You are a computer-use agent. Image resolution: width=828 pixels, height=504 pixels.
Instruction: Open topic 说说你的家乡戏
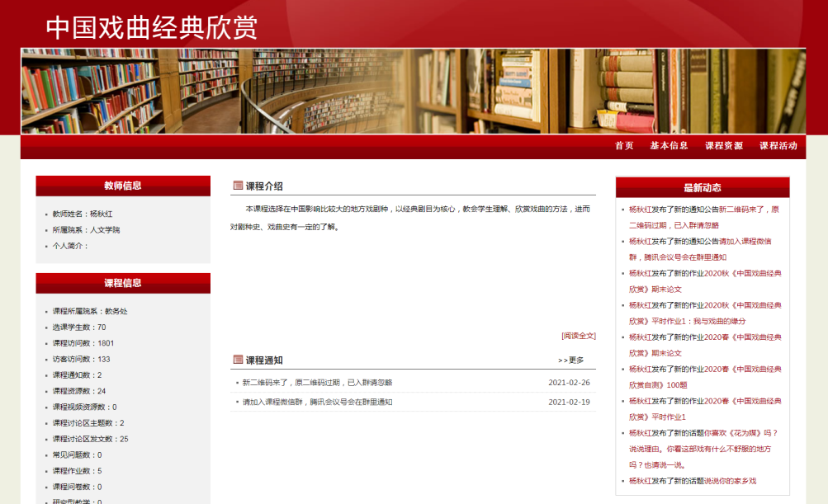pyautogui.click(x=726, y=481)
